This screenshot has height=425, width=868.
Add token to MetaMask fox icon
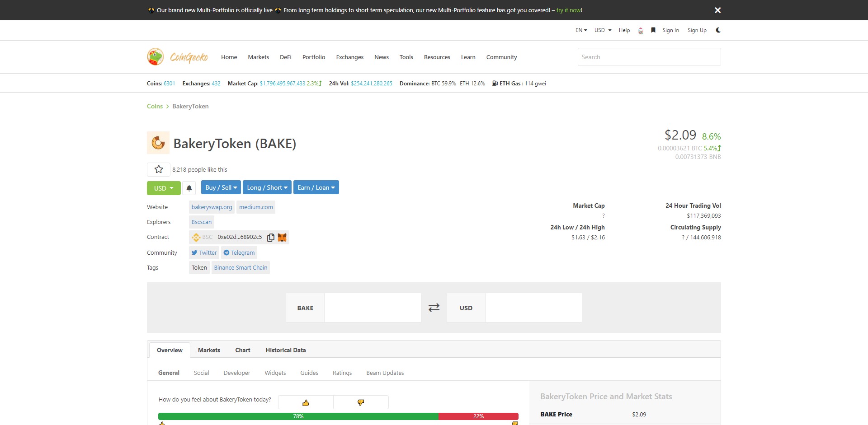coord(282,237)
